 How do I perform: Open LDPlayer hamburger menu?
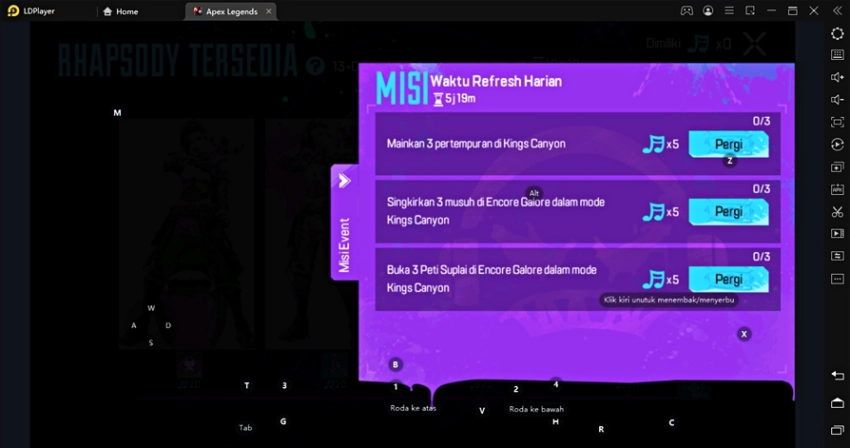point(729,11)
